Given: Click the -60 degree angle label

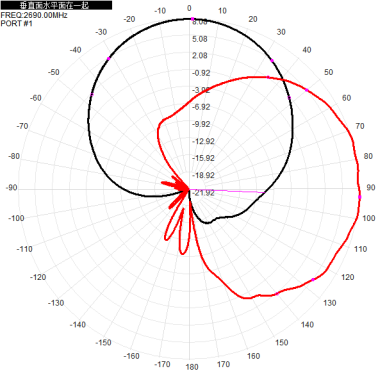Looking at the screenshot, I should 36,98.
